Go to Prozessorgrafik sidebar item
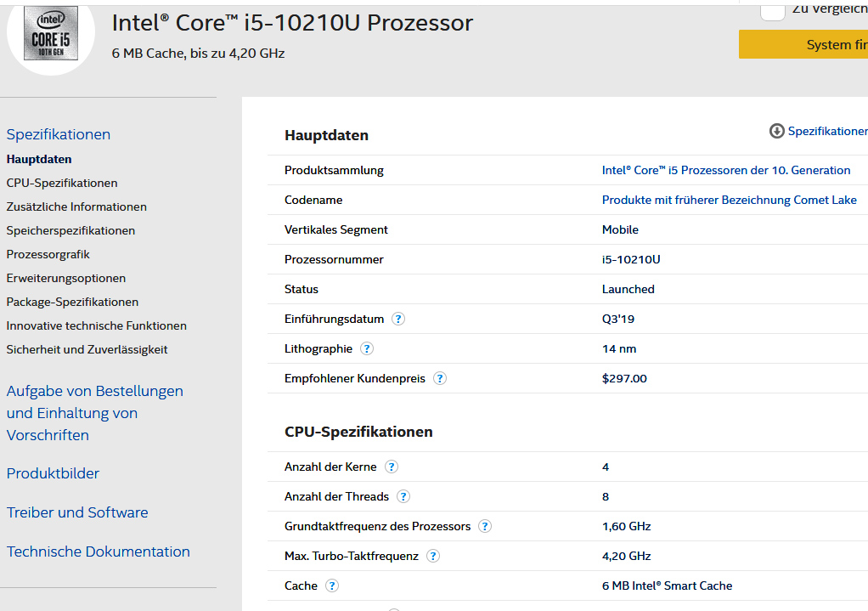The height and width of the screenshot is (611, 868). 48,255
